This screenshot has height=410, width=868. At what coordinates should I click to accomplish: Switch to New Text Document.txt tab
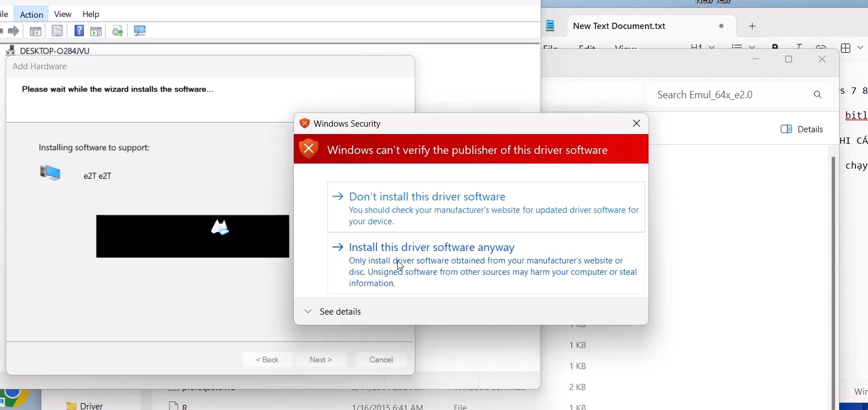click(x=619, y=26)
